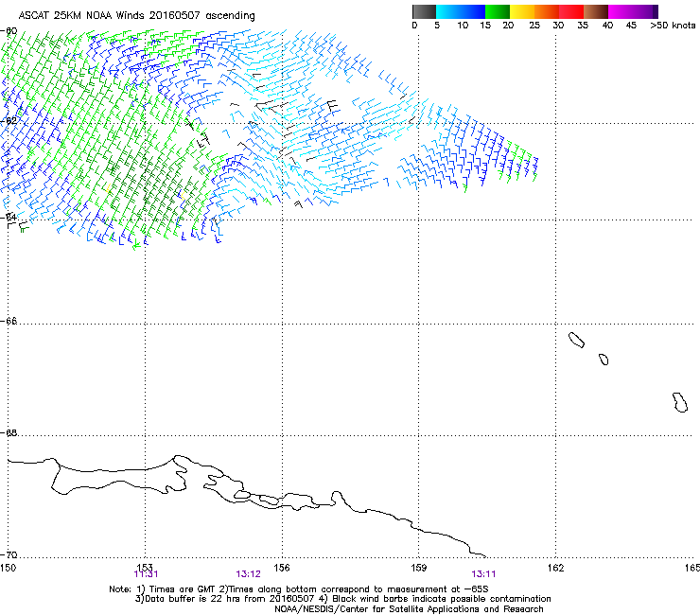The image size is (700, 615).
Task: Click the orange 25-30 knots legend swatch
Action: [x=547, y=11]
